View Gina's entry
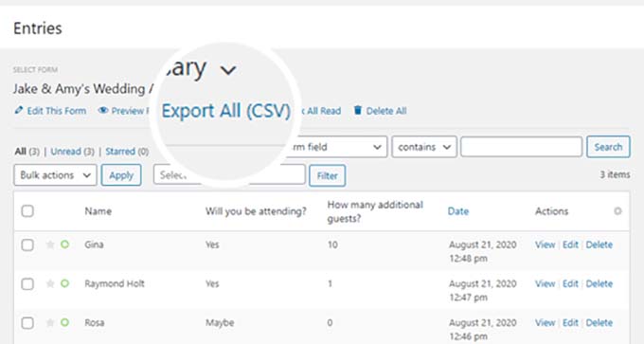 coord(545,244)
